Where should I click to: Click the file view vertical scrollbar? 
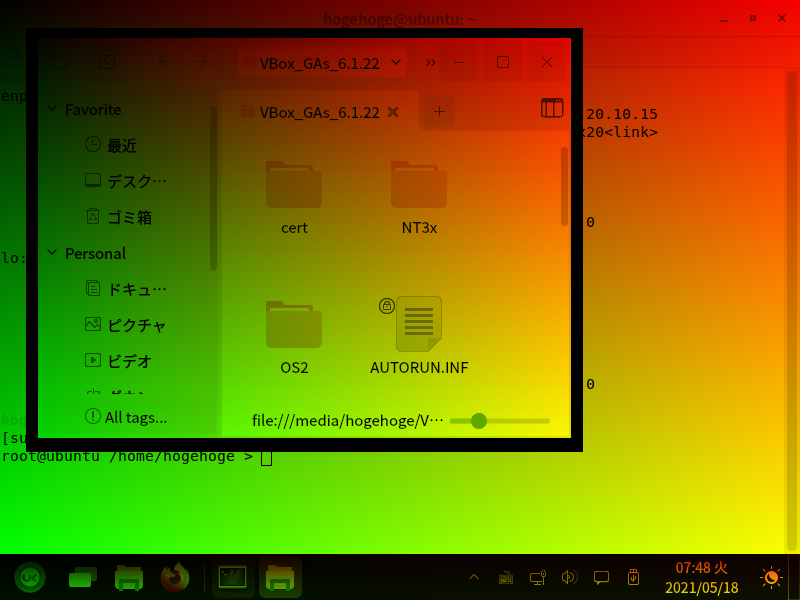tap(564, 187)
